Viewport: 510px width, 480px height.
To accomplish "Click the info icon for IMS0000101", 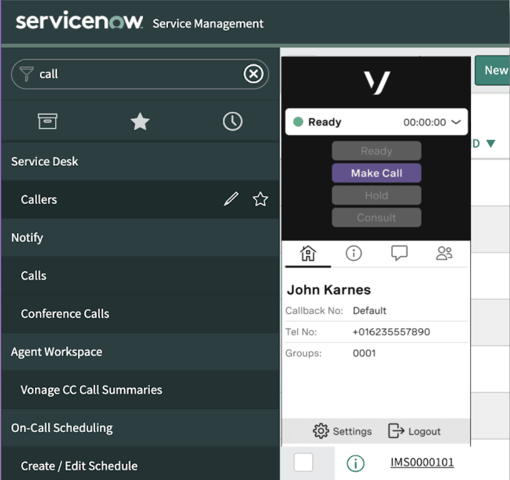I will coord(355,463).
